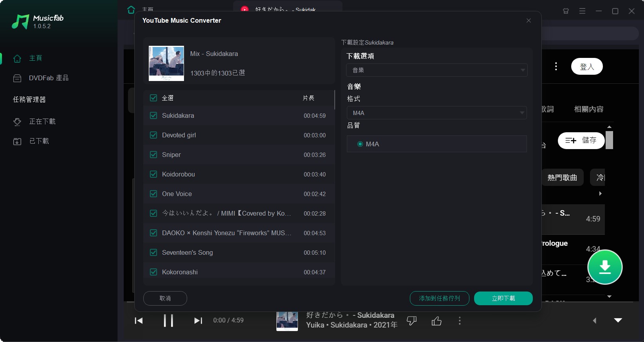The width and height of the screenshot is (644, 342).
Task: Click the 取消 cancel button
Action: [165, 298]
